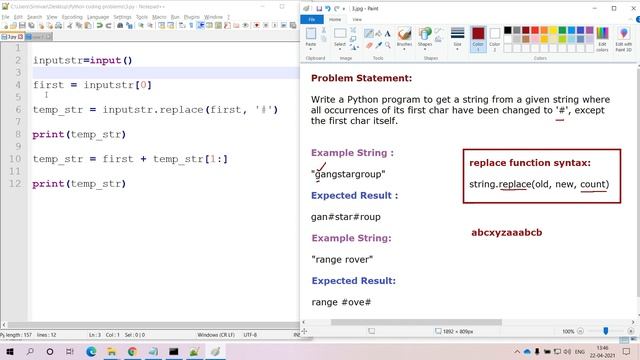Open the Plugins menu in Notepad++
Screen dimensions: 640x360
click(191, 17)
